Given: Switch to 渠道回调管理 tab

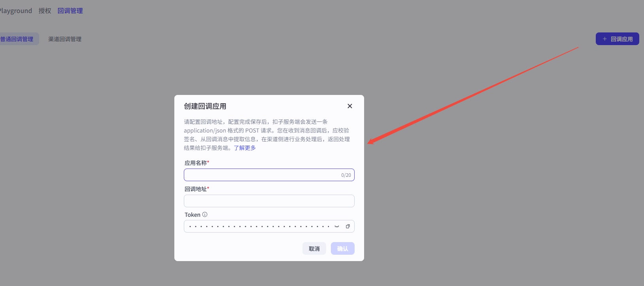Looking at the screenshot, I should [65, 39].
